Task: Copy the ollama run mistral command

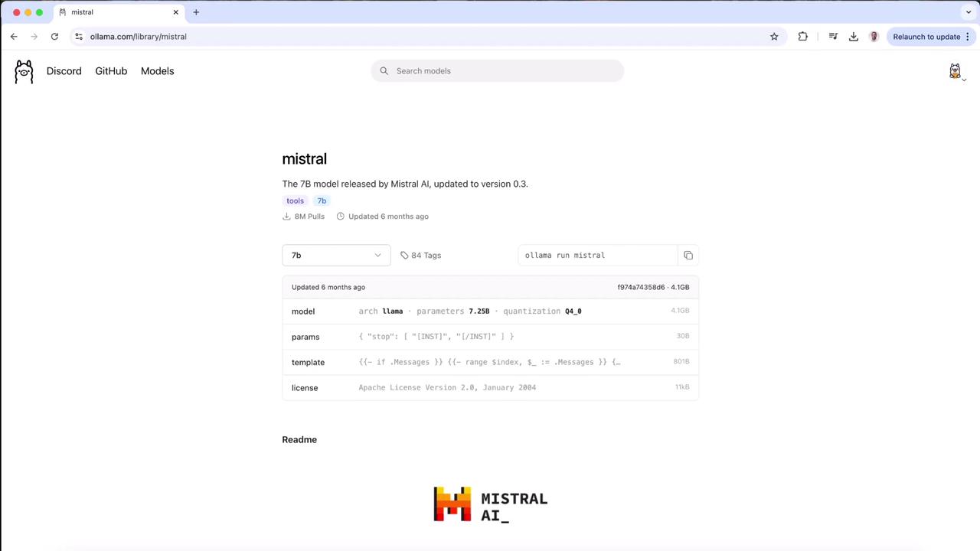Action: click(688, 255)
